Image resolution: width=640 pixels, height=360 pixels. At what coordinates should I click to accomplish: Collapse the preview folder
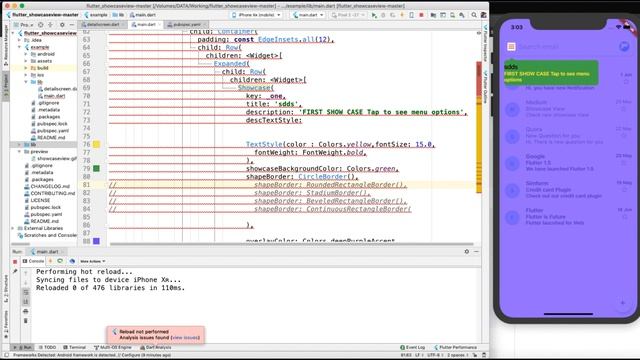click(19, 151)
